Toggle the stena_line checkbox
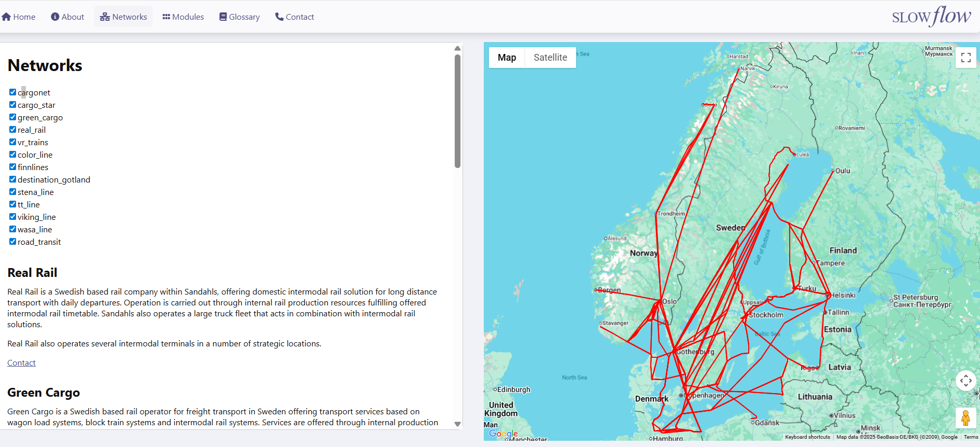The image size is (980, 447). (x=12, y=192)
